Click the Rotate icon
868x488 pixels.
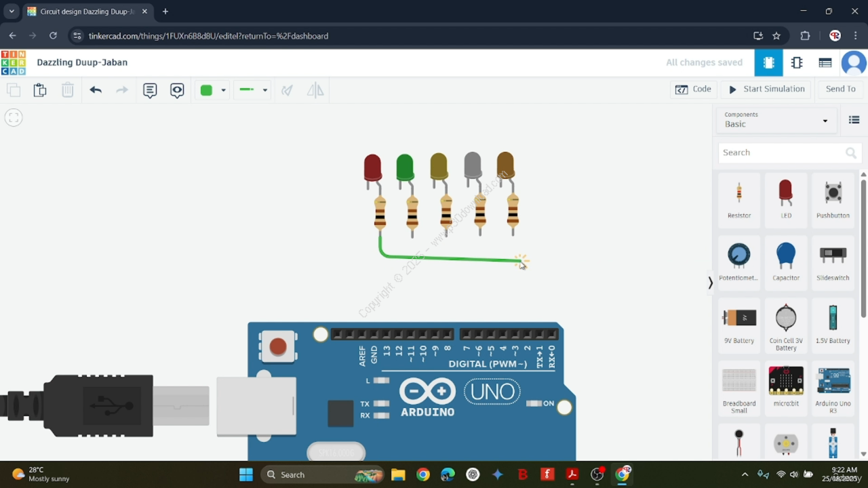click(x=288, y=90)
